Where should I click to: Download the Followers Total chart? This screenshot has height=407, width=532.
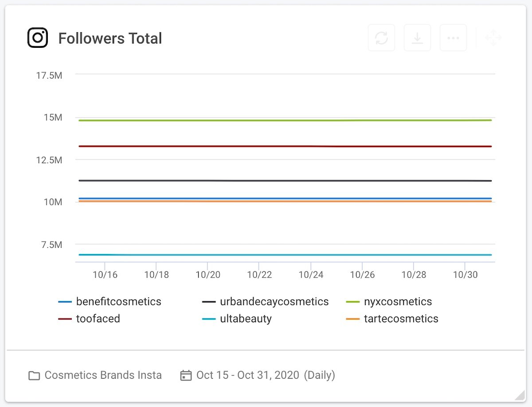pyautogui.click(x=417, y=38)
